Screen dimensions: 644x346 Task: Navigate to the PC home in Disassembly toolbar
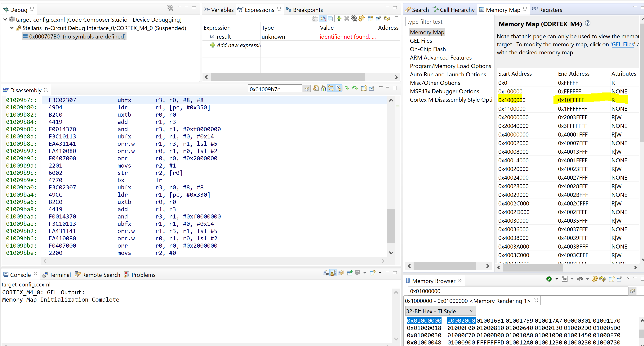(x=323, y=88)
